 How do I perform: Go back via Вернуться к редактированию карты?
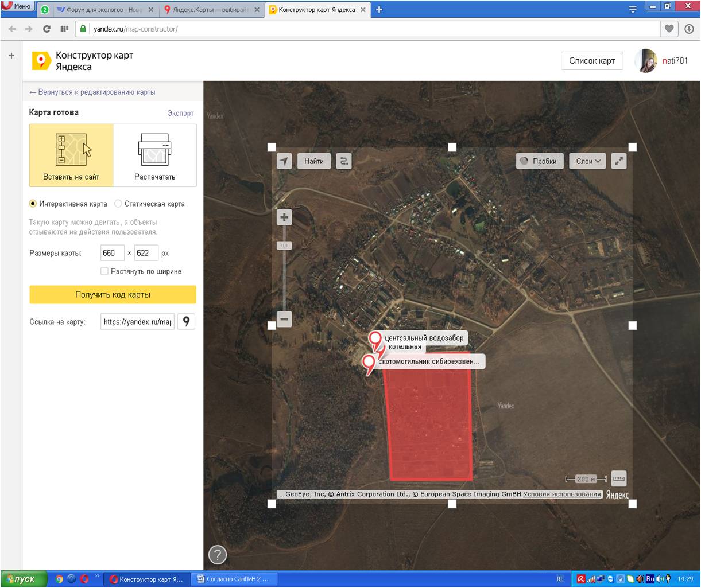[92, 92]
